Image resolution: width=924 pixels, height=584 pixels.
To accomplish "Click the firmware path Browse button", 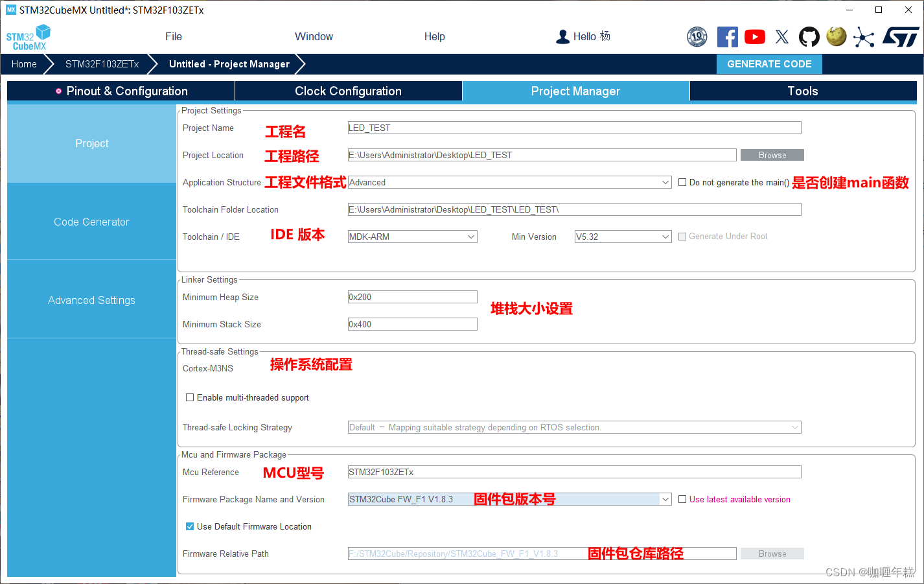I will click(x=772, y=554).
